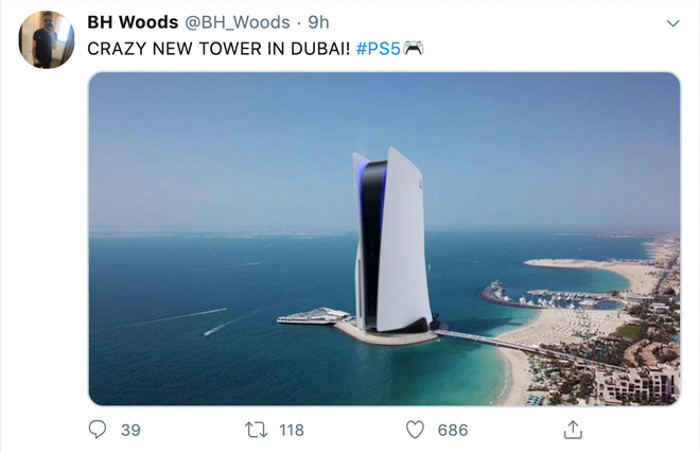The image size is (700, 453).
Task: Click the pier platform beside the tower
Action: click(313, 316)
